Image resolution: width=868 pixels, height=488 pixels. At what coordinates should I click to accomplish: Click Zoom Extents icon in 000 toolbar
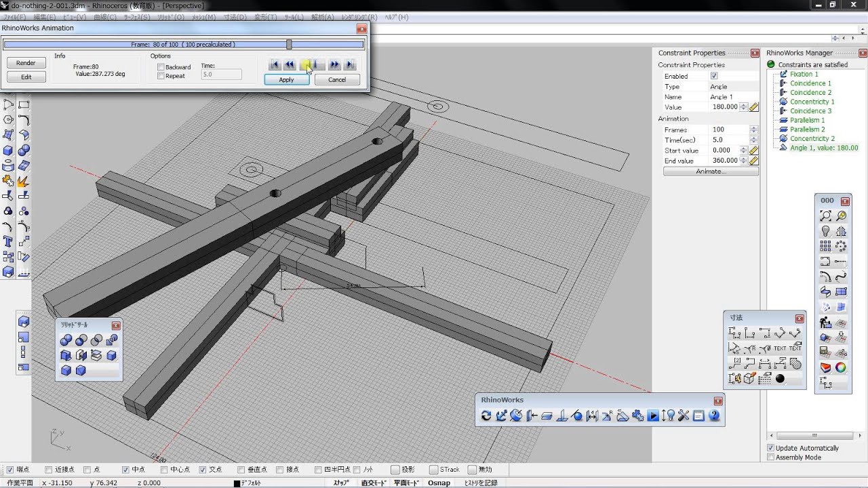(825, 216)
